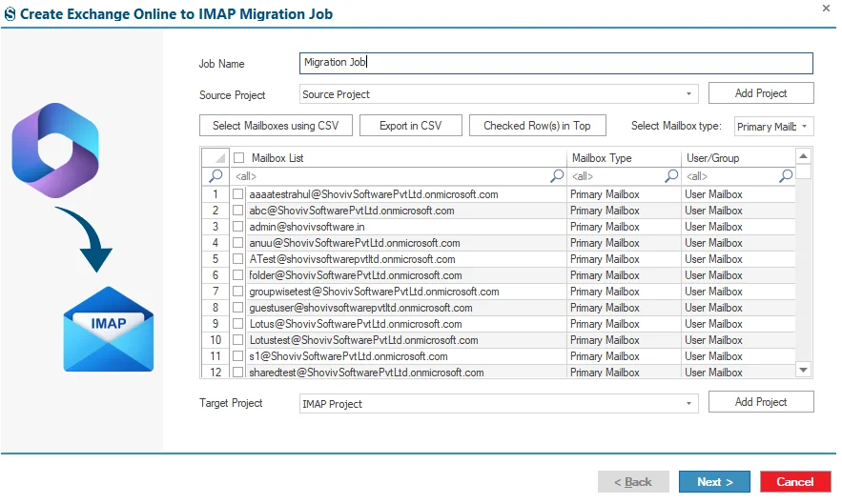Viewport: 842px width, 504px height.
Task: Click guestuser@shovivsoftwarepvtltd email text
Action: (x=360, y=308)
